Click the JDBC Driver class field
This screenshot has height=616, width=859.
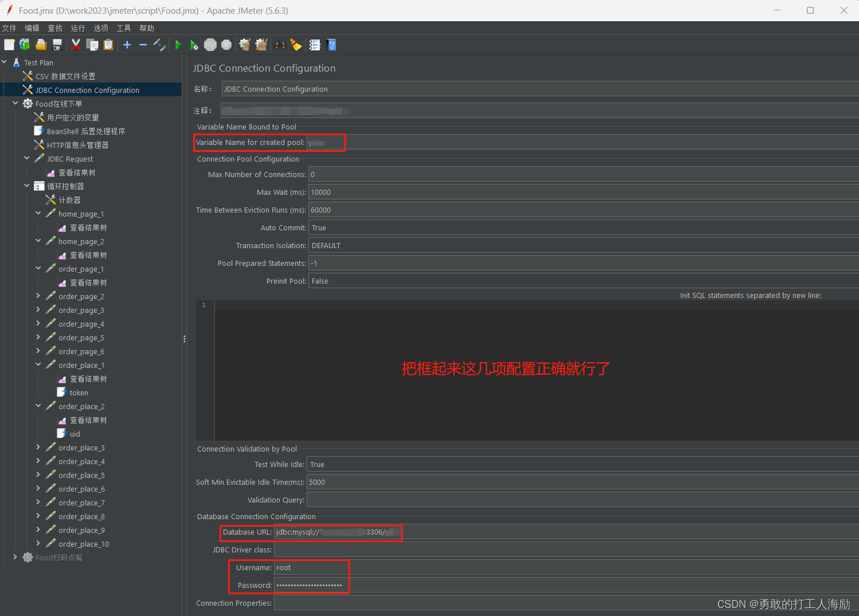(x=566, y=550)
